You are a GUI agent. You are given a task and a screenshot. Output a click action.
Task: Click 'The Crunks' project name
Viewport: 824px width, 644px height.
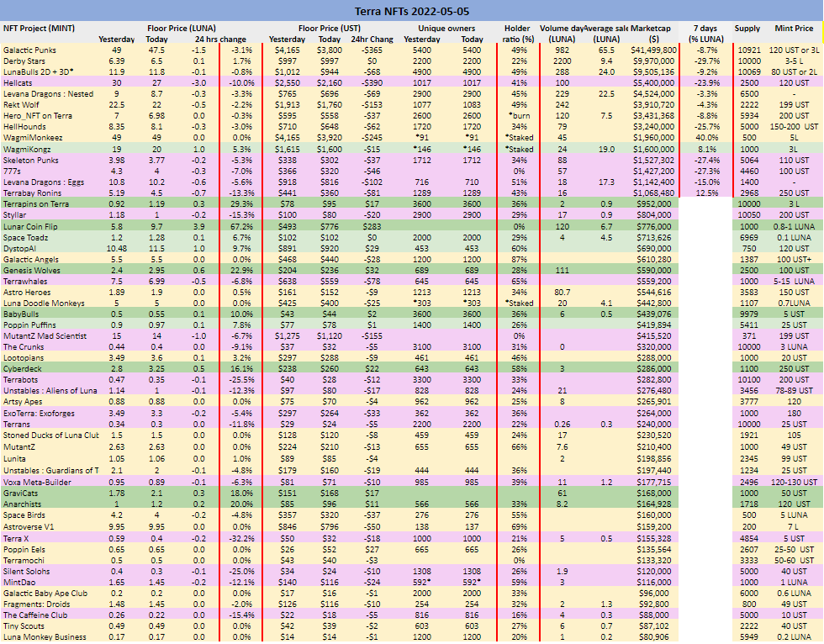pyautogui.click(x=24, y=347)
